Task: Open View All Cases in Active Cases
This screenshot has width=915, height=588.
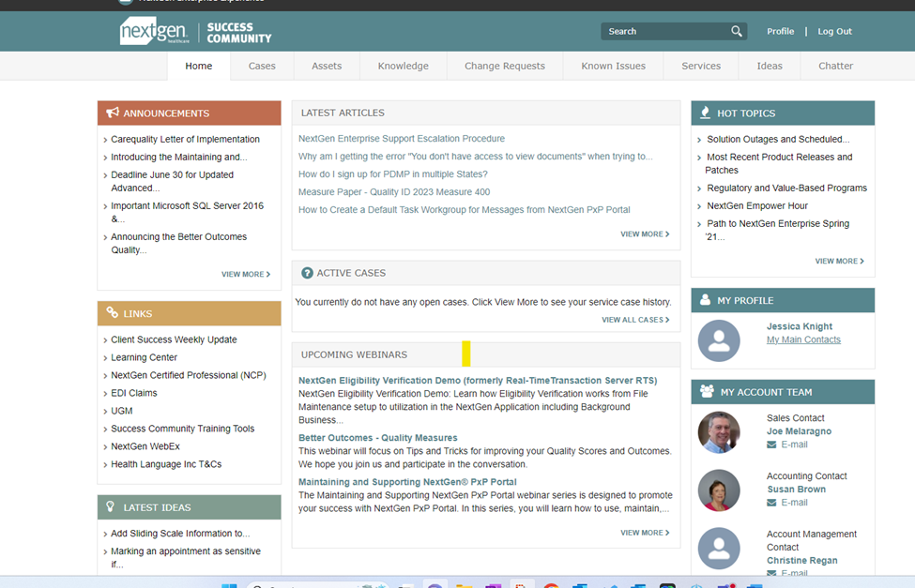Action: (x=634, y=320)
